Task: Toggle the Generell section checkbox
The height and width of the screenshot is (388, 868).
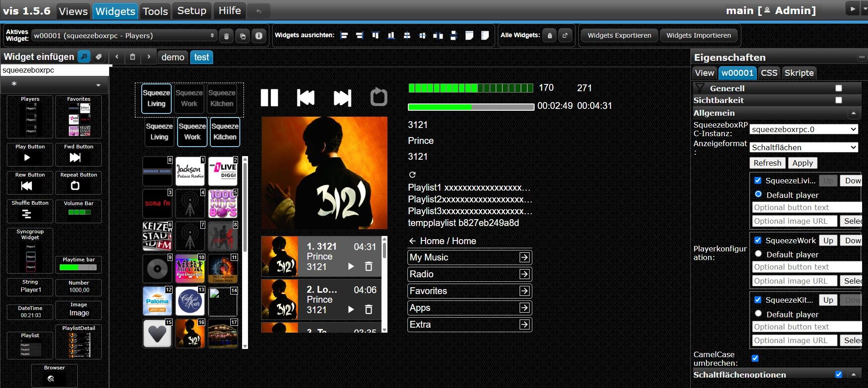Action: point(838,88)
